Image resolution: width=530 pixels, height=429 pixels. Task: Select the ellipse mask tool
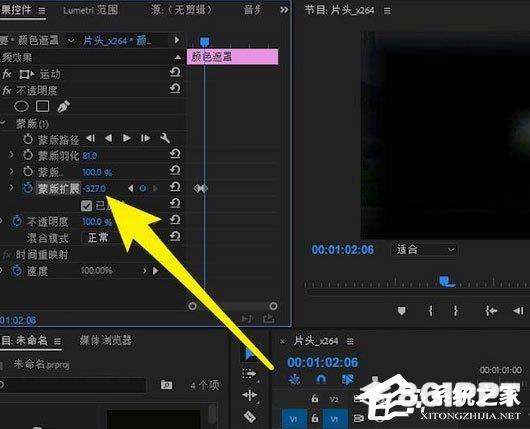[x=21, y=106]
